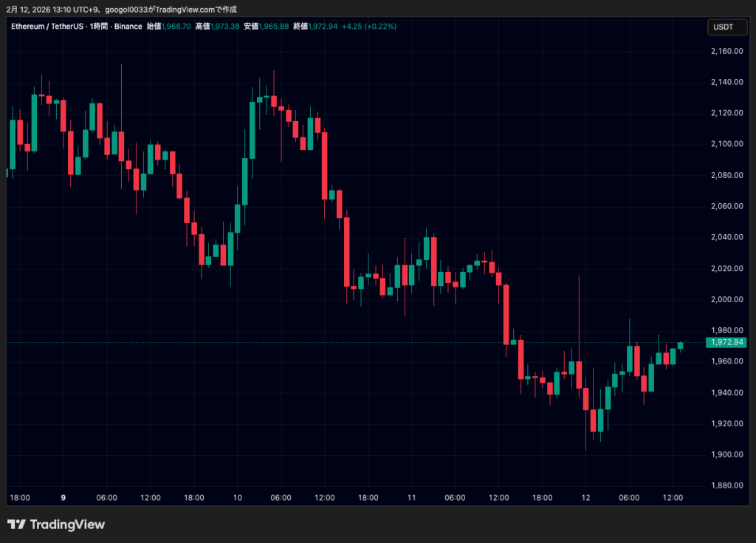Click the date marker 11 on time axis
This screenshot has width=756, height=543.
coord(411,498)
